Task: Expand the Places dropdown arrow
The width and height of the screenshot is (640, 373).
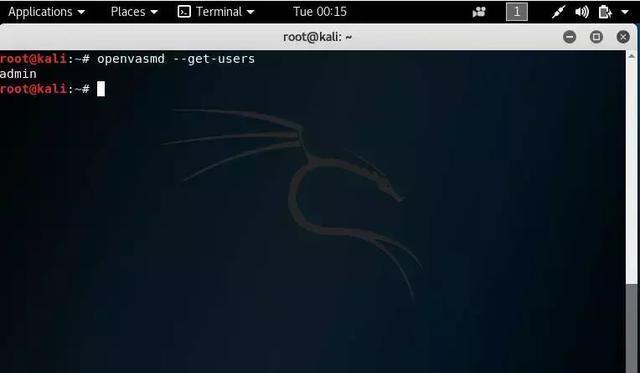Action: click(154, 12)
